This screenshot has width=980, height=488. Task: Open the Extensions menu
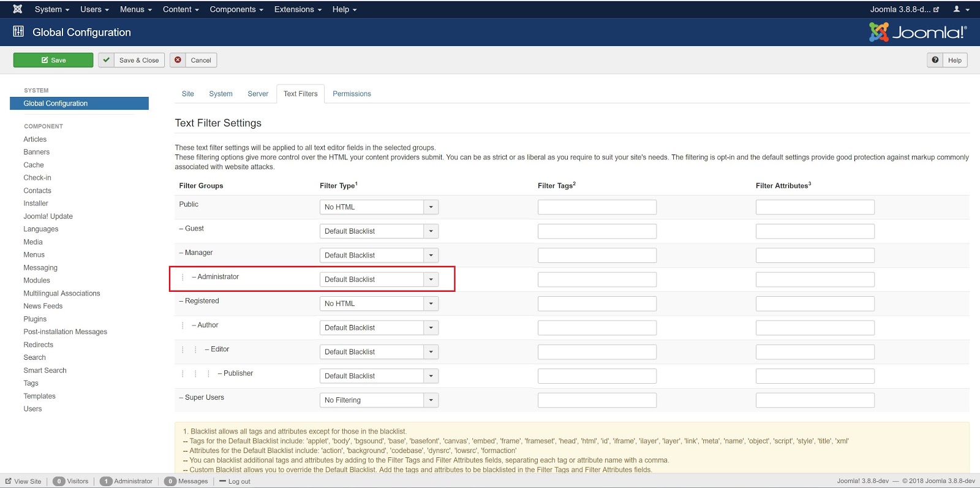tap(298, 9)
